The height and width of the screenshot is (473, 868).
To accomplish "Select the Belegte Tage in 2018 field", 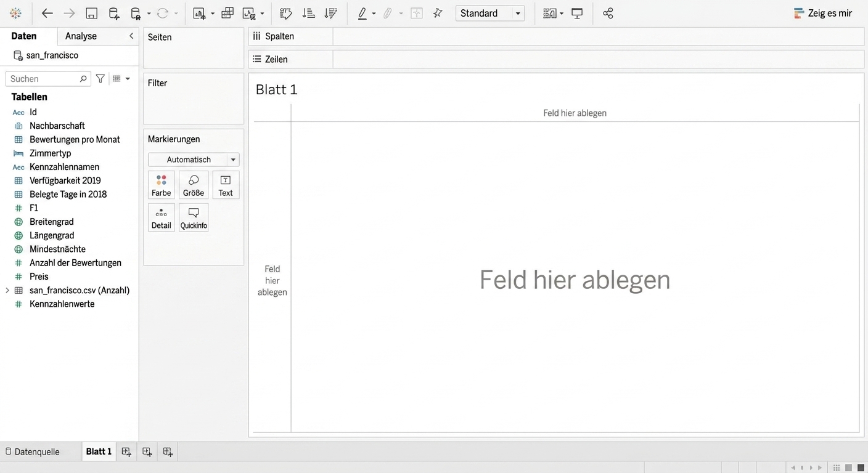I will pyautogui.click(x=68, y=194).
